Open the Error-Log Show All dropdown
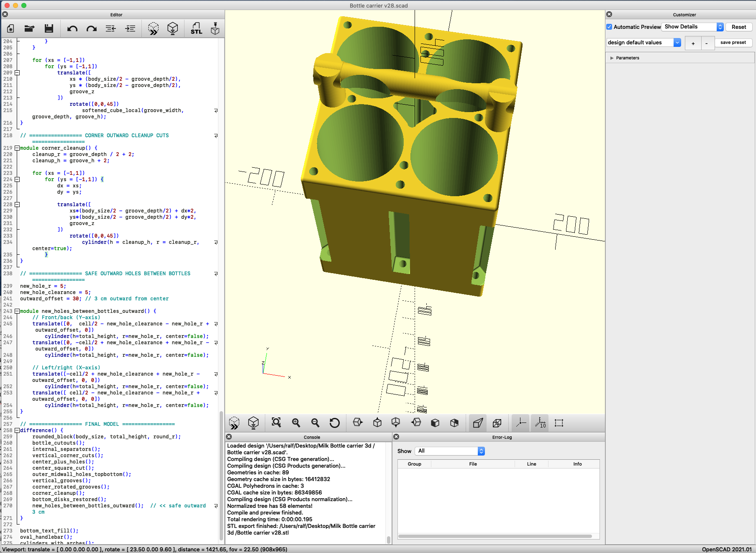Viewport: 756px width, 553px height. pyautogui.click(x=450, y=451)
